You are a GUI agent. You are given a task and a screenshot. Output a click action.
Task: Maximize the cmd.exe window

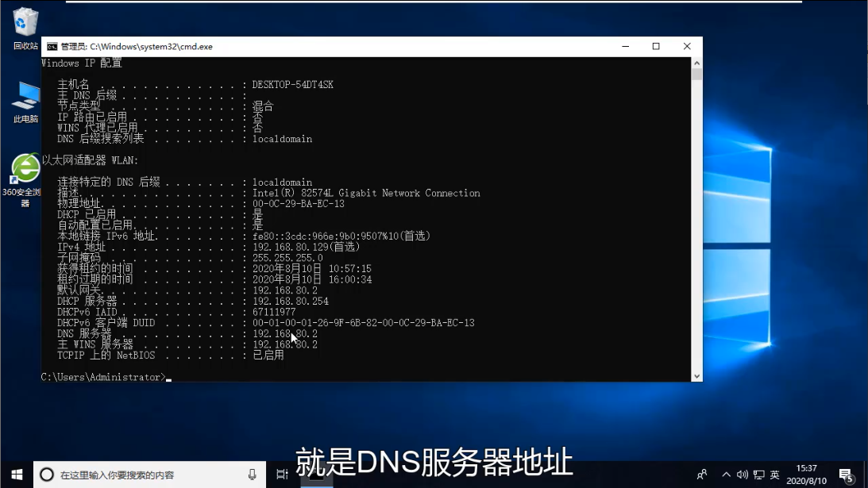click(656, 47)
